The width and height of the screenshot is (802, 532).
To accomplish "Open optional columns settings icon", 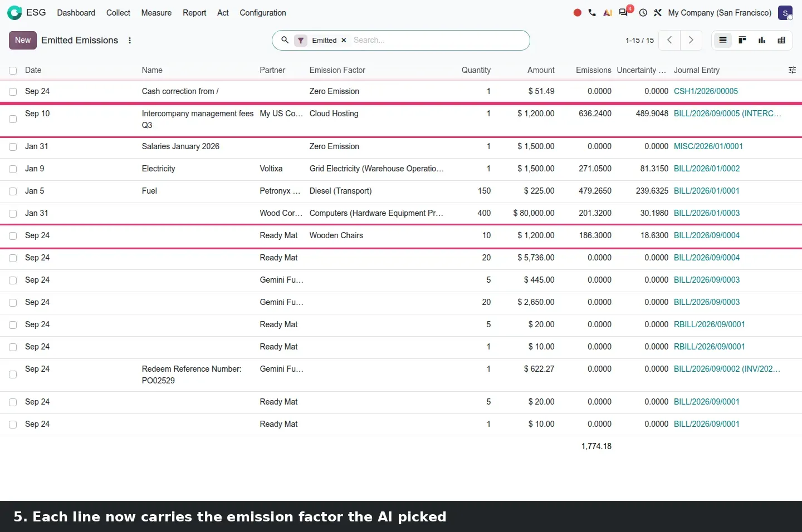I will (792, 70).
